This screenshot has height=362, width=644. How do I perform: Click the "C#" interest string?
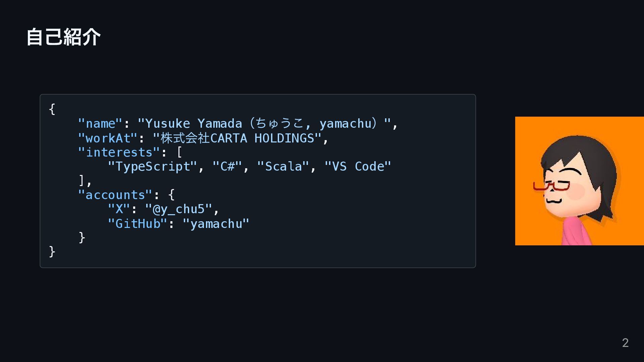[227, 167]
